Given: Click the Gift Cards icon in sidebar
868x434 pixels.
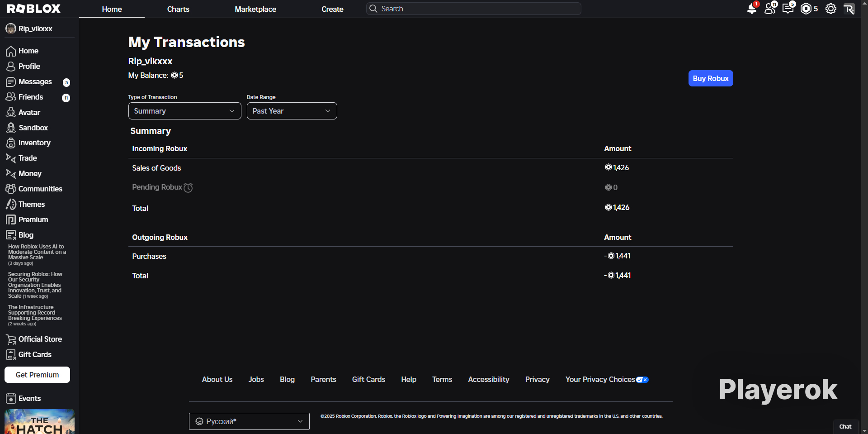Looking at the screenshot, I should 11,355.
